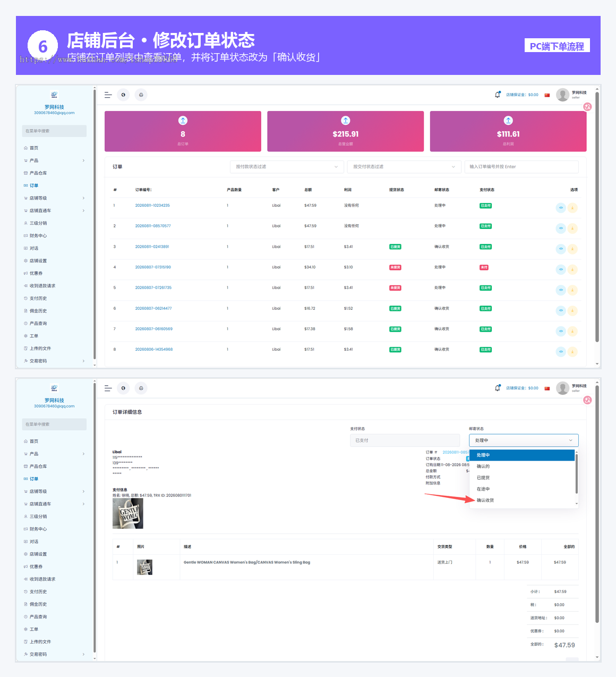Open 产品仓库 in the order list sidebar

point(38,173)
